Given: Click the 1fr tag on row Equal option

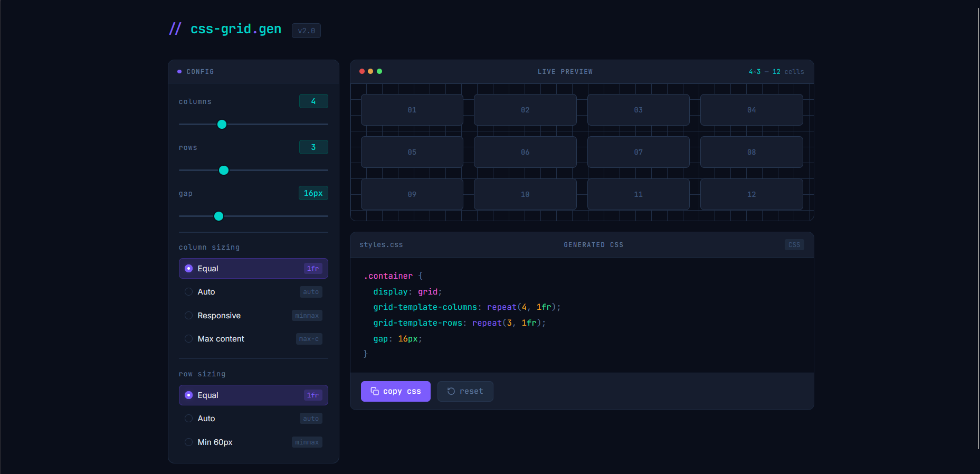Looking at the screenshot, I should [313, 395].
